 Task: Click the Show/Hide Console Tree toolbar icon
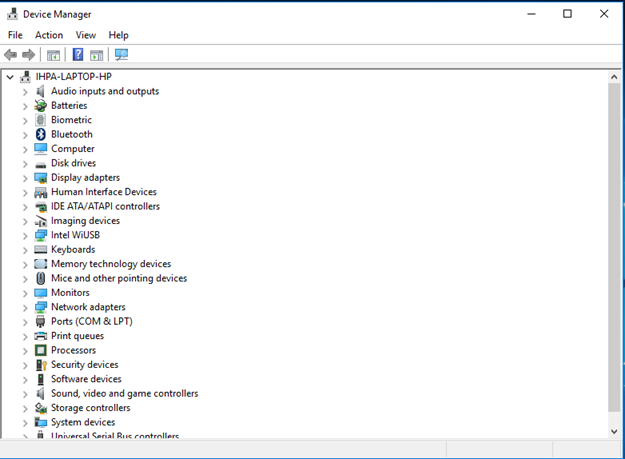pyautogui.click(x=53, y=55)
